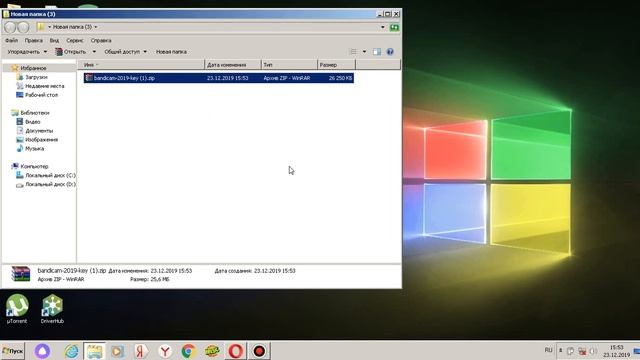Launch Internet Explorer from taskbar
This screenshot has height=360, width=640.
tap(71, 351)
